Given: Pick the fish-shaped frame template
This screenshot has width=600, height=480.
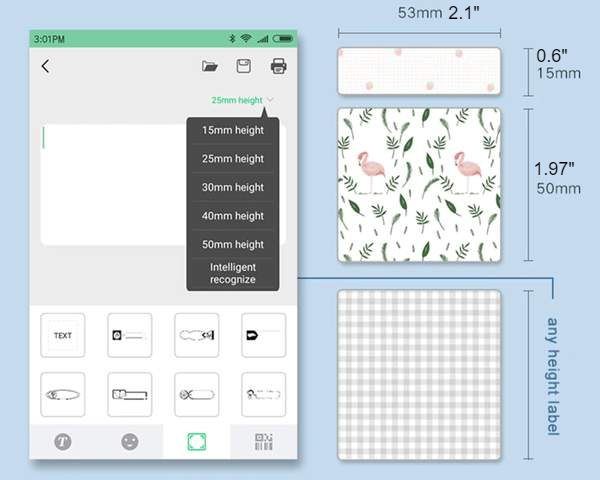Looking at the screenshot, I should pos(197,395).
